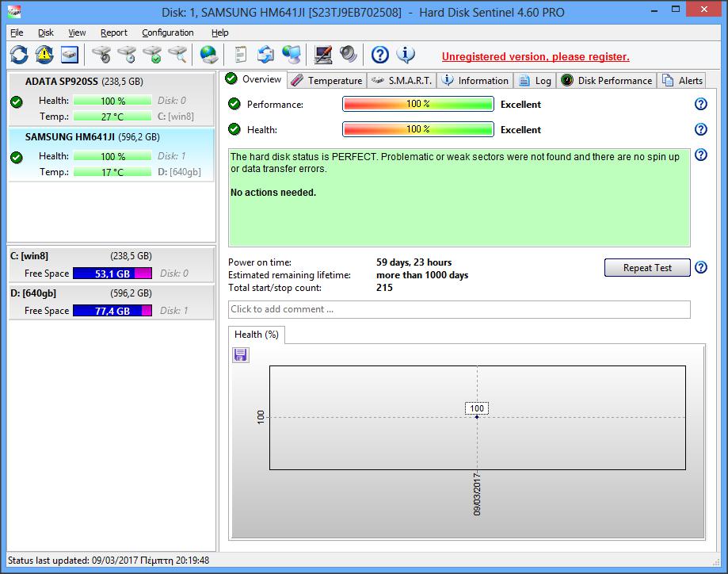Image resolution: width=728 pixels, height=574 pixels.
Task: Click the 100 data point on graph
Action: [x=477, y=417]
